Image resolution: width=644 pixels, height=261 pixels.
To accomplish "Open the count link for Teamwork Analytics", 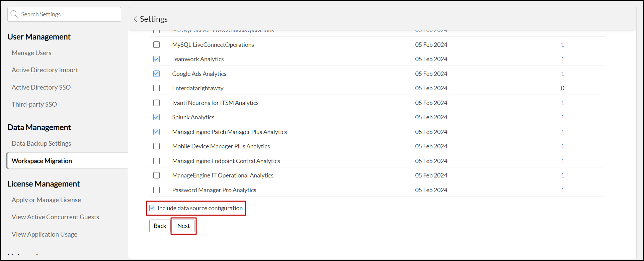I will point(562,59).
